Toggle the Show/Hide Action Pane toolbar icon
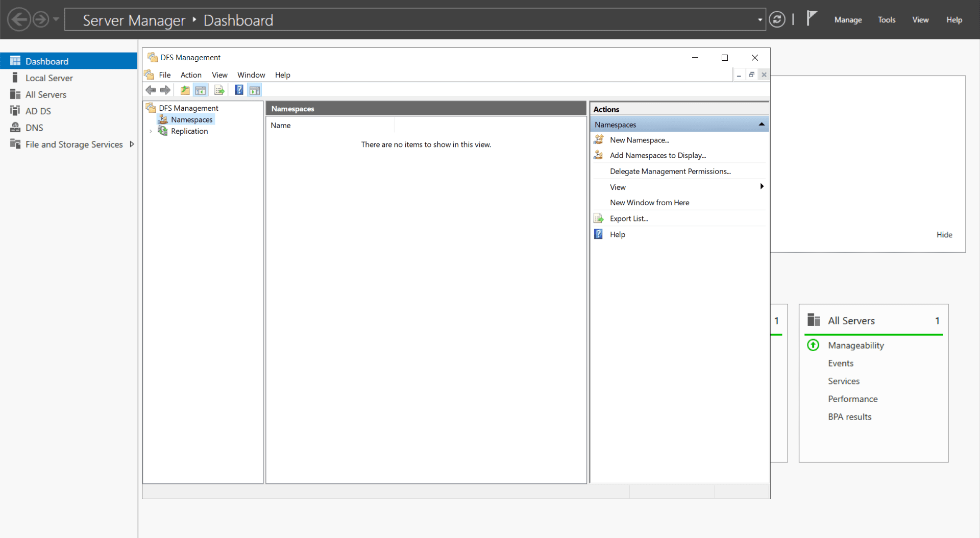The image size is (980, 538). coord(255,90)
